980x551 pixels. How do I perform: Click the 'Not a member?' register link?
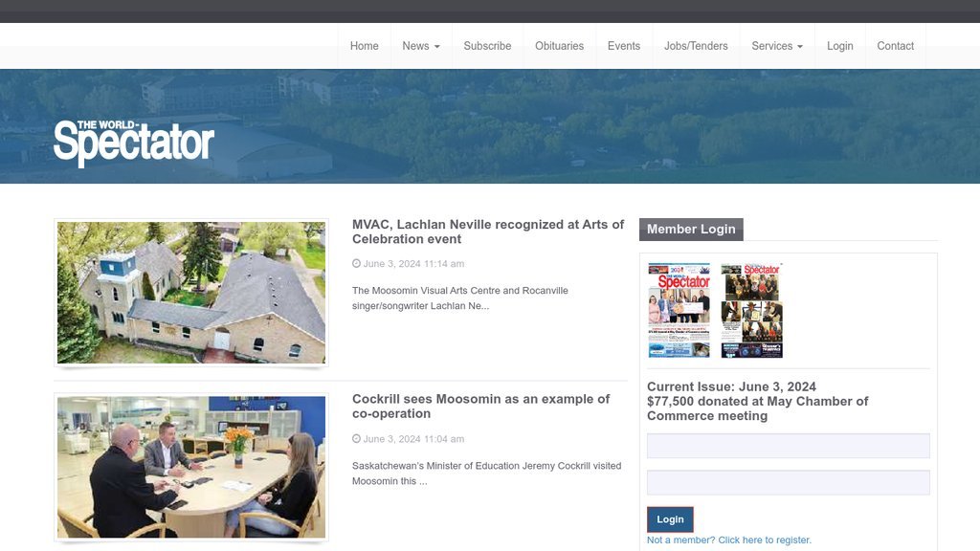tap(728, 540)
